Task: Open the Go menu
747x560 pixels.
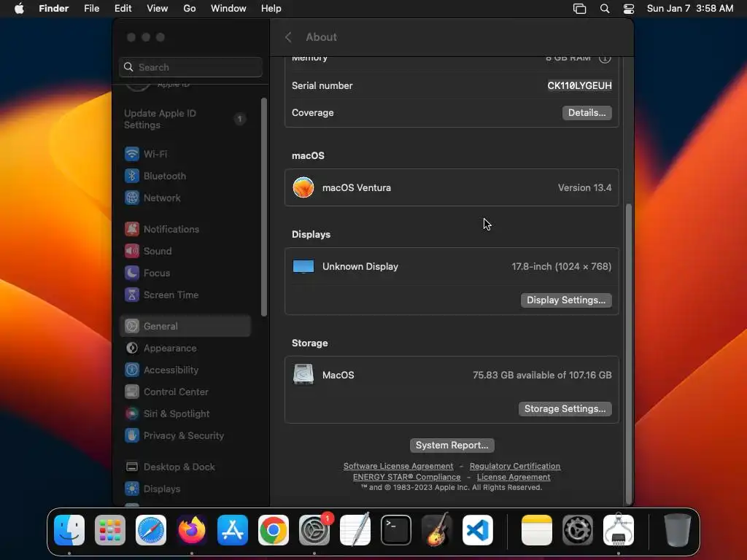Action: tap(190, 9)
